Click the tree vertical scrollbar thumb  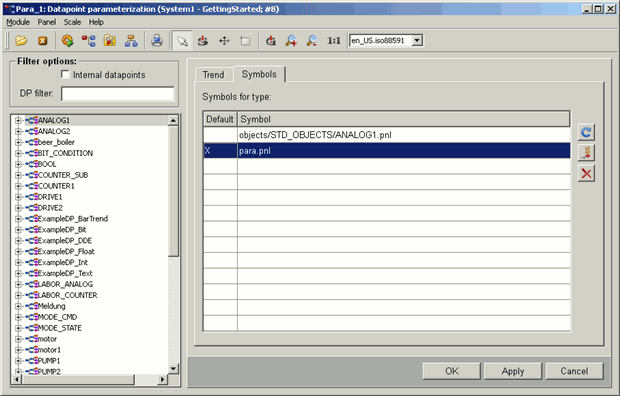click(x=173, y=192)
